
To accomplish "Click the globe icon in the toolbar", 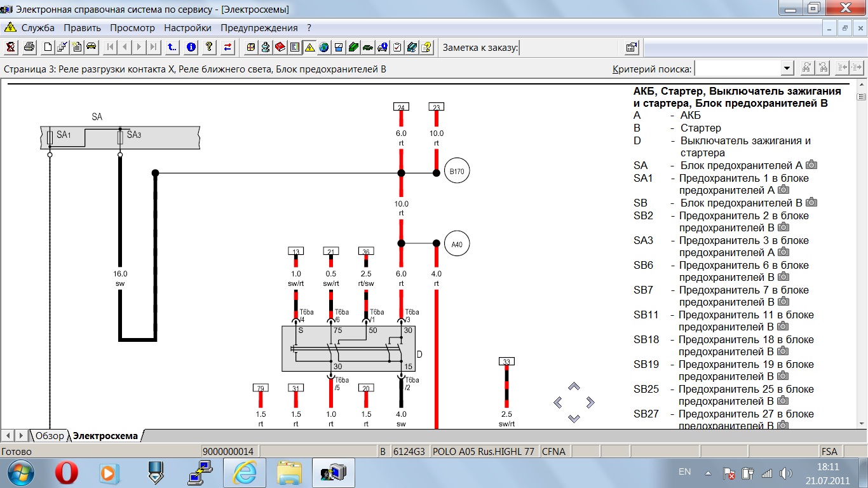I will click(x=324, y=47).
